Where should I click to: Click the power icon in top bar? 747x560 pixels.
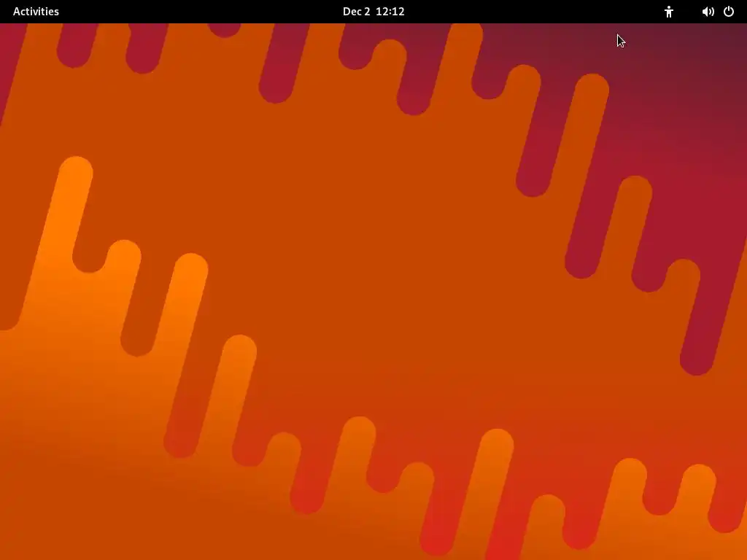coord(729,12)
